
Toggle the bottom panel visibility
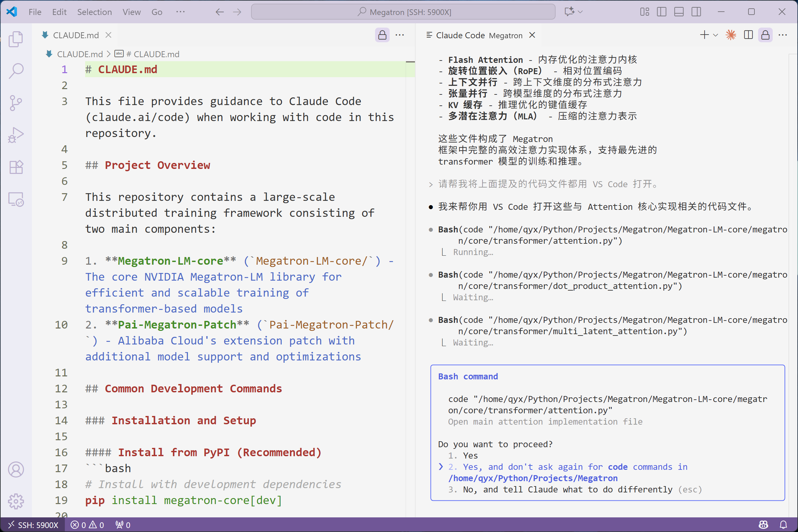click(679, 12)
